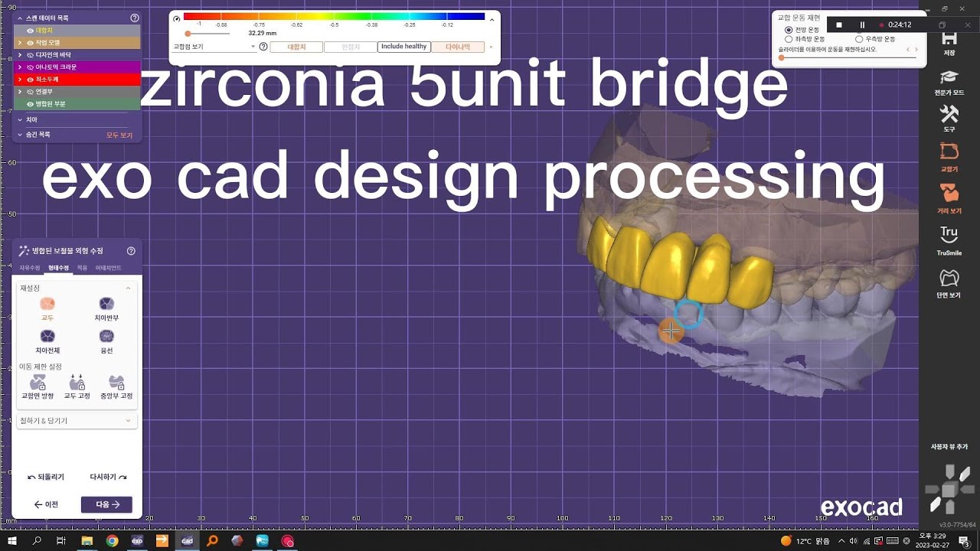Viewport: 980px width, 551px height.
Task: Expand the 최소두께 tree row
Action: tap(20, 80)
